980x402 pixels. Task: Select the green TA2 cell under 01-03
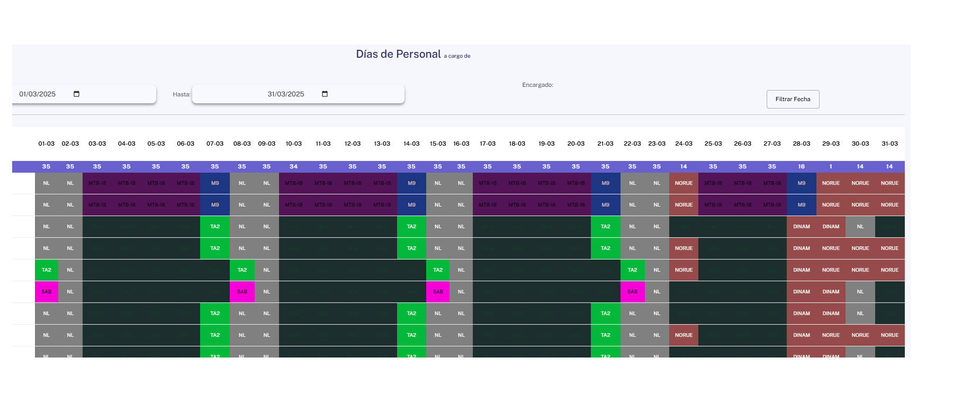click(x=47, y=270)
